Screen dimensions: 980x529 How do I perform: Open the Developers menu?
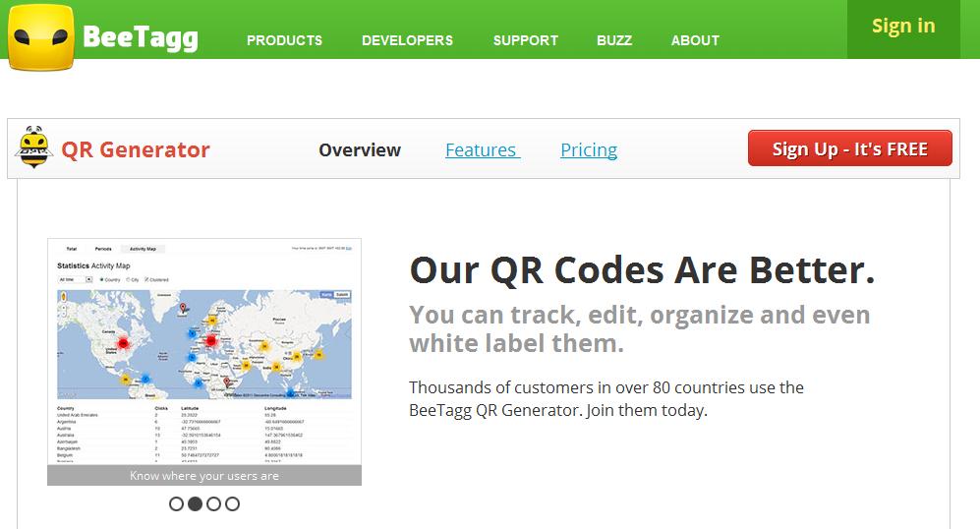(x=407, y=40)
